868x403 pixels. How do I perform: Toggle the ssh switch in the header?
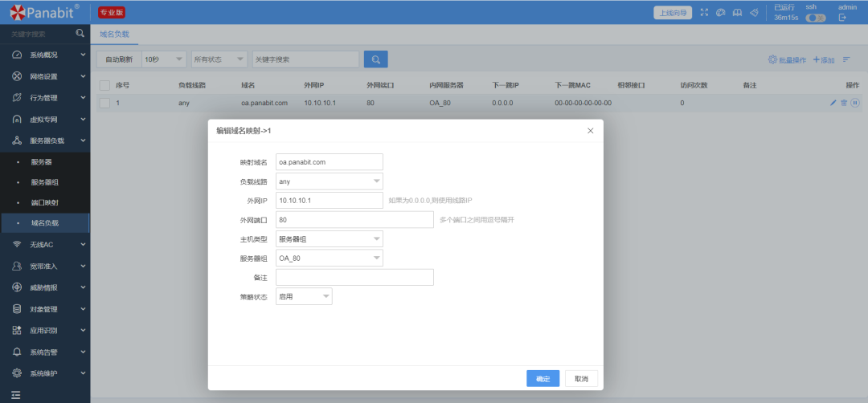[815, 18]
